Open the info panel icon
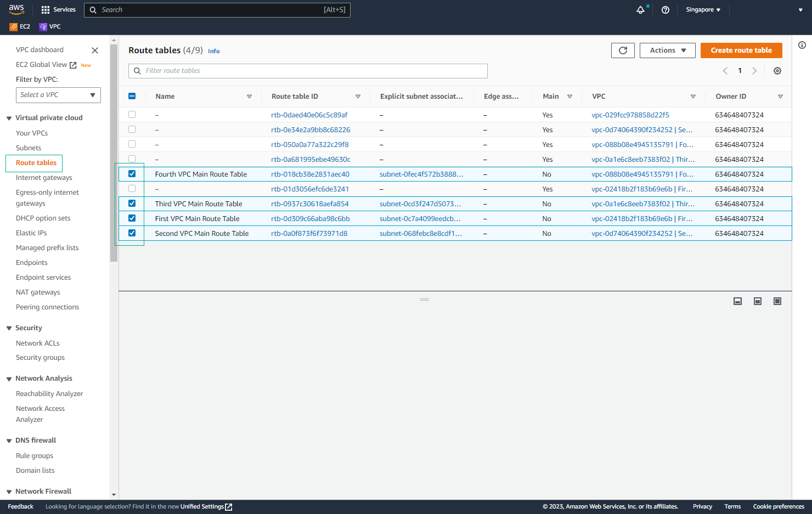The width and height of the screenshot is (812, 514). 802,45
